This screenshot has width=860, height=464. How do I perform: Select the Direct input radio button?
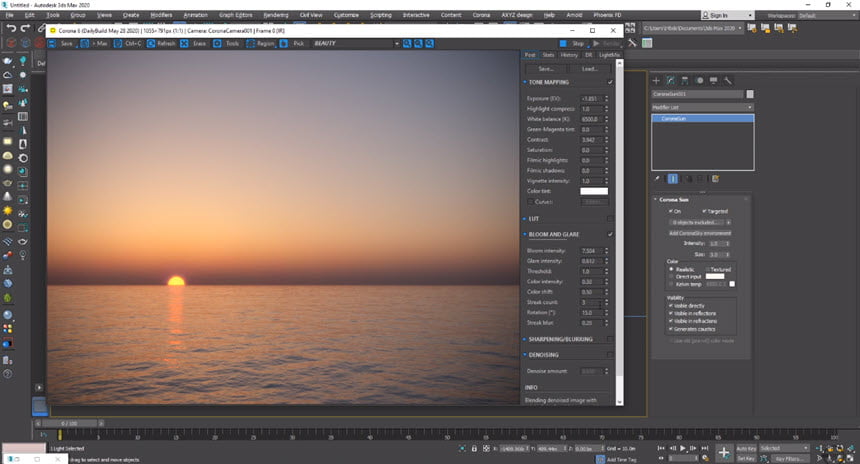pyautogui.click(x=671, y=276)
